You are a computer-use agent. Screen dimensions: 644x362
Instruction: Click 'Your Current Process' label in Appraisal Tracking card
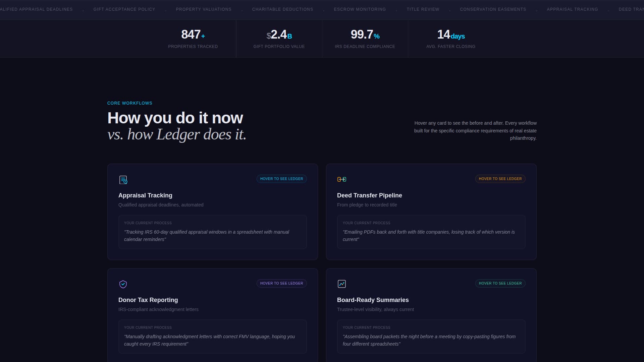point(148,223)
